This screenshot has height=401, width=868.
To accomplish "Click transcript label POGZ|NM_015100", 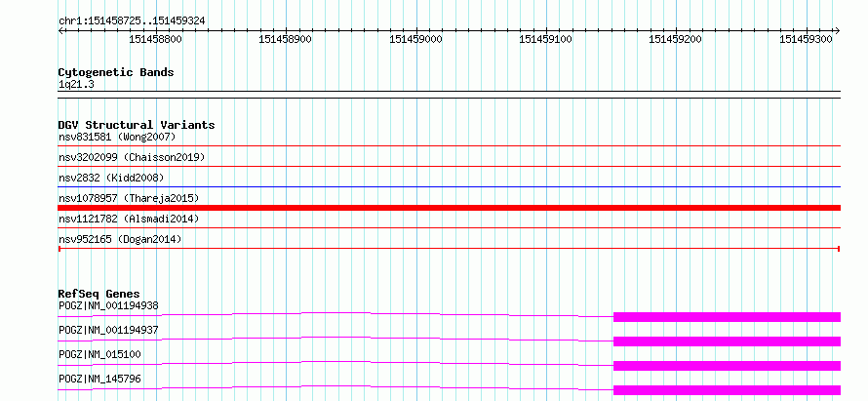I will (x=99, y=354).
